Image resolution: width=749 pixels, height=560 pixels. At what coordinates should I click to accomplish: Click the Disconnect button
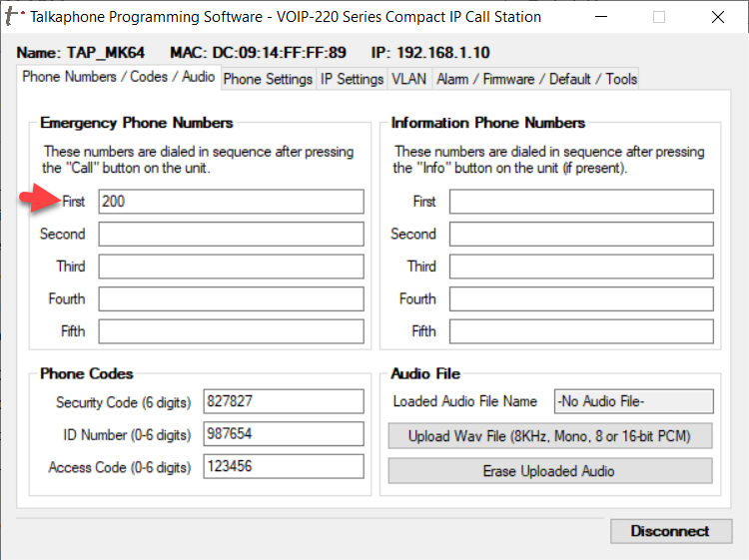pos(671,531)
